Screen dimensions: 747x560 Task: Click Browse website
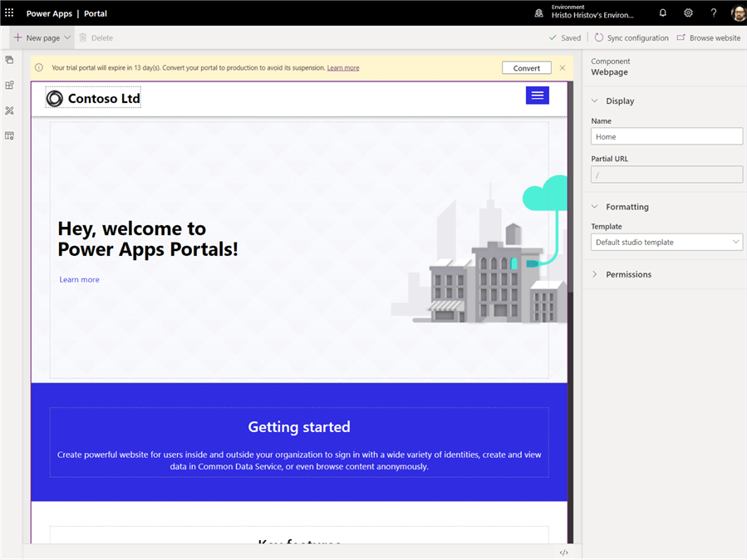(709, 37)
